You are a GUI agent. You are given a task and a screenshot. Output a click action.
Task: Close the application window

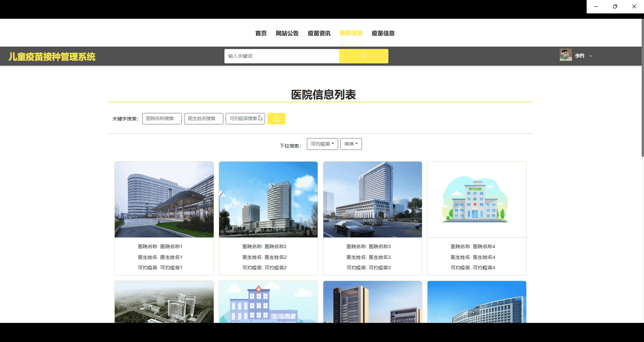click(634, 6)
